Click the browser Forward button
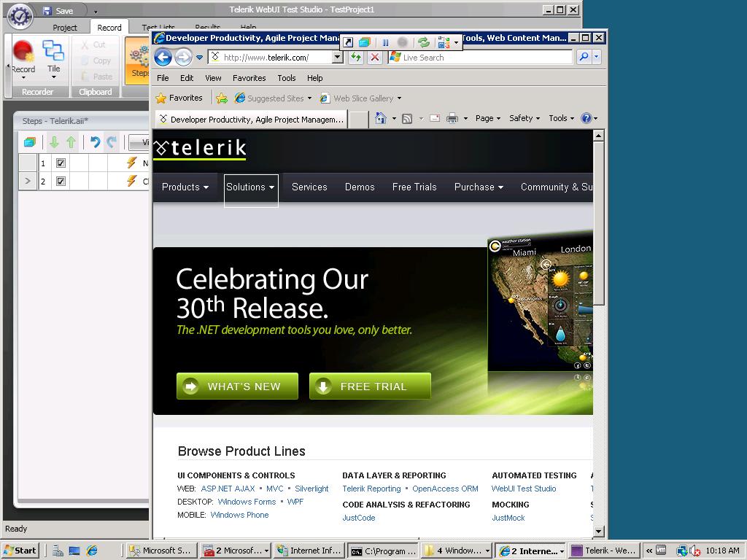Viewport: 747px width, 560px height. tap(183, 58)
